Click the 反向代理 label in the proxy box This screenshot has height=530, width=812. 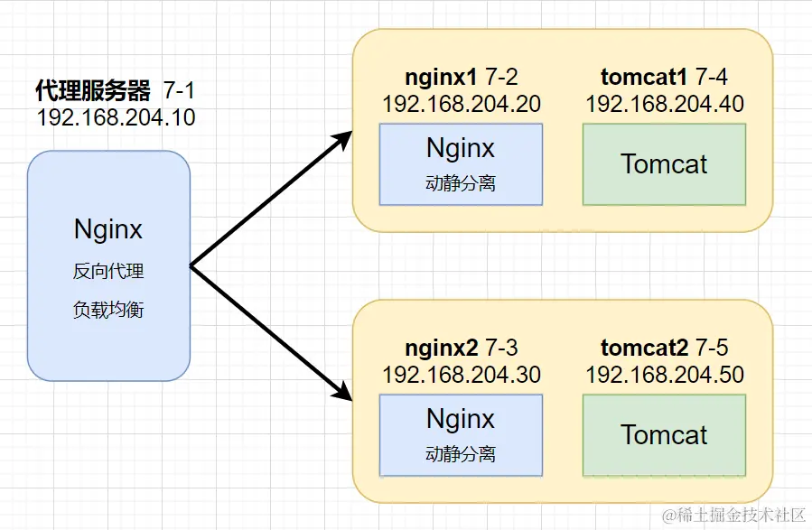(x=108, y=271)
